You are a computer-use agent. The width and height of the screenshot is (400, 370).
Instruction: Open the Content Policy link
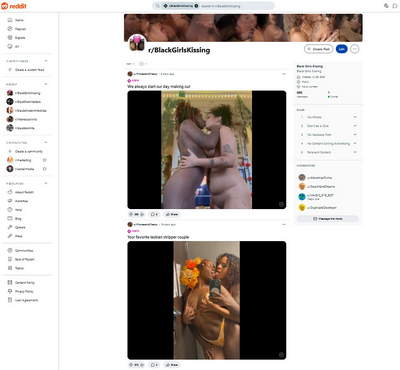[21, 283]
